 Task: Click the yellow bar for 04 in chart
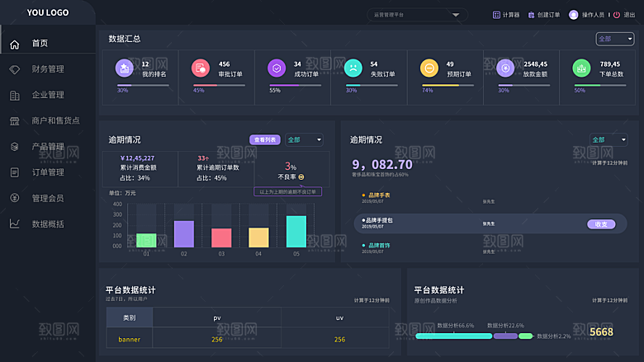(x=258, y=237)
